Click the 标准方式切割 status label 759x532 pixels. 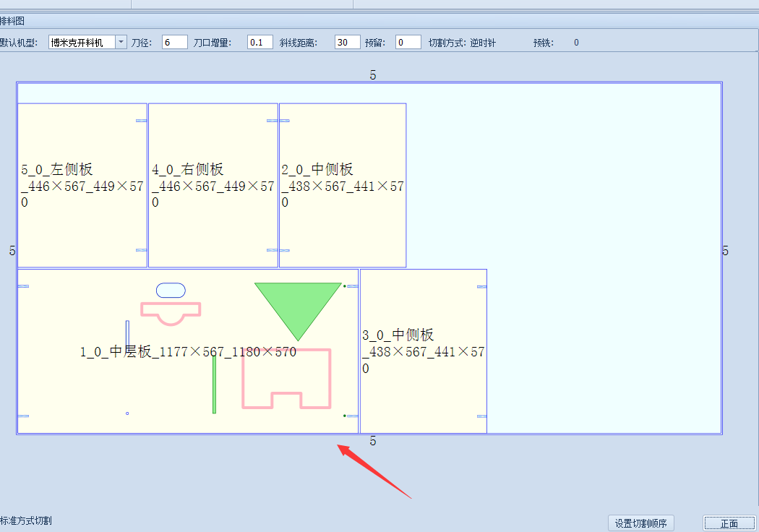pyautogui.click(x=26, y=520)
